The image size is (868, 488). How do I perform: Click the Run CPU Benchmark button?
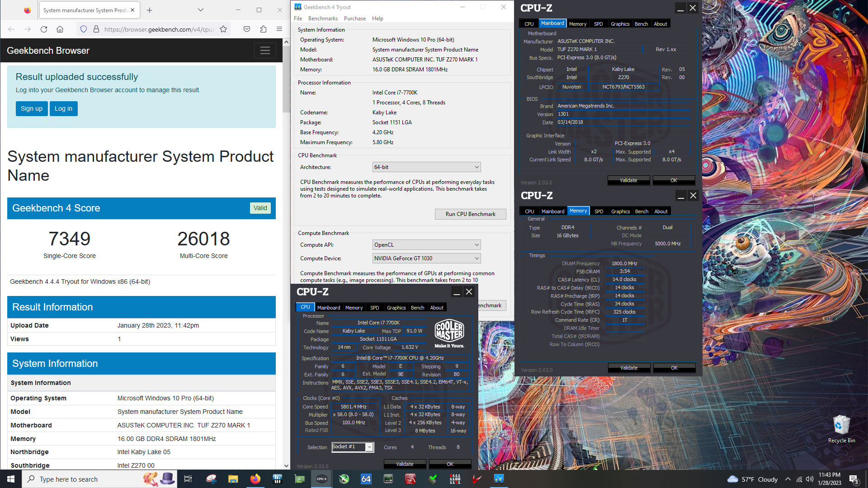[470, 214]
